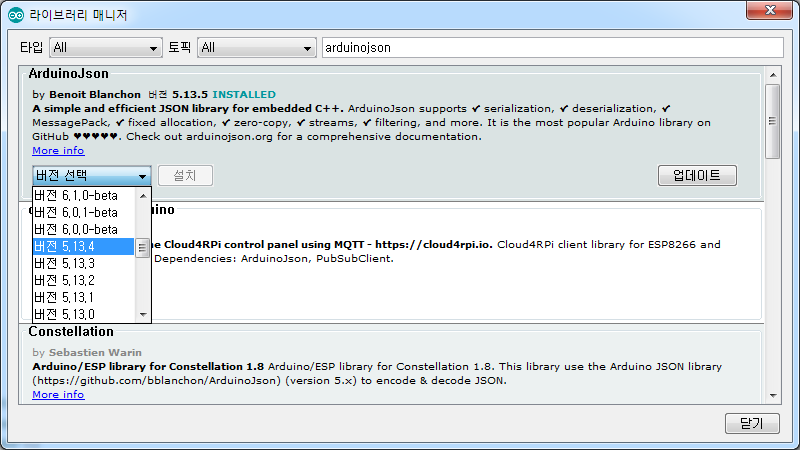Select 버전 5.13.3 from list

tap(84, 263)
